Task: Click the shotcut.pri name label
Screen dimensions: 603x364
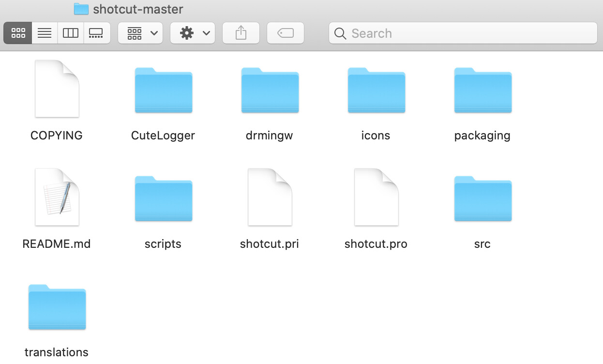Action: pyautogui.click(x=270, y=244)
